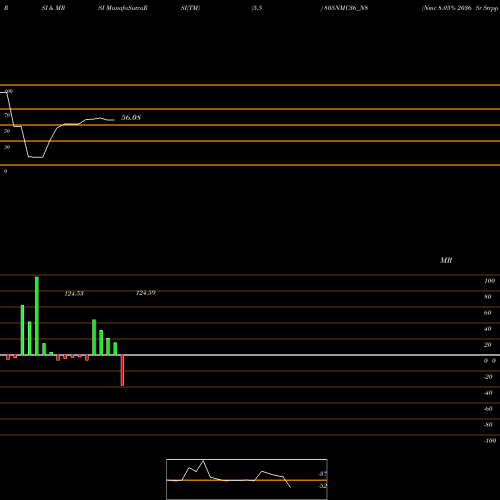500x500 pixels.
Task: Click the 124.59 price label
Action: click(x=146, y=293)
